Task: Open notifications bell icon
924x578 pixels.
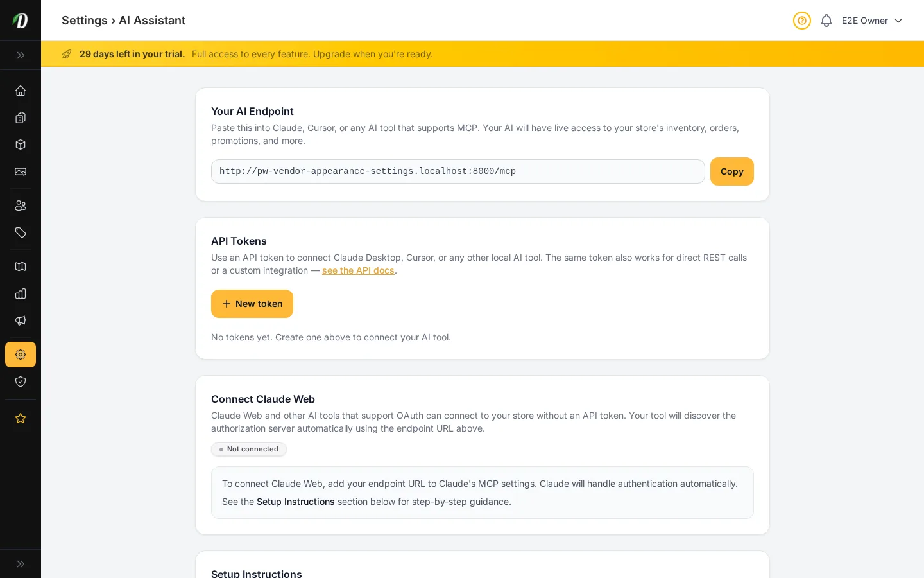Action: coord(826,21)
